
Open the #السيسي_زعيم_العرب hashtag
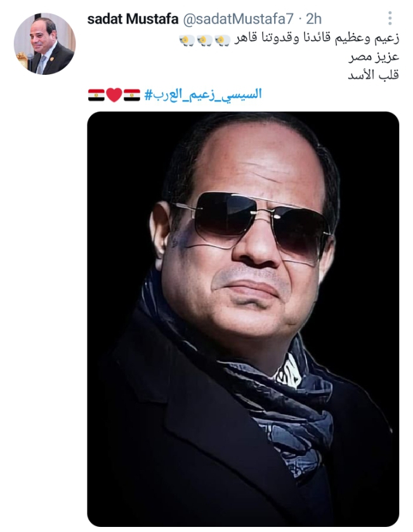click(203, 94)
